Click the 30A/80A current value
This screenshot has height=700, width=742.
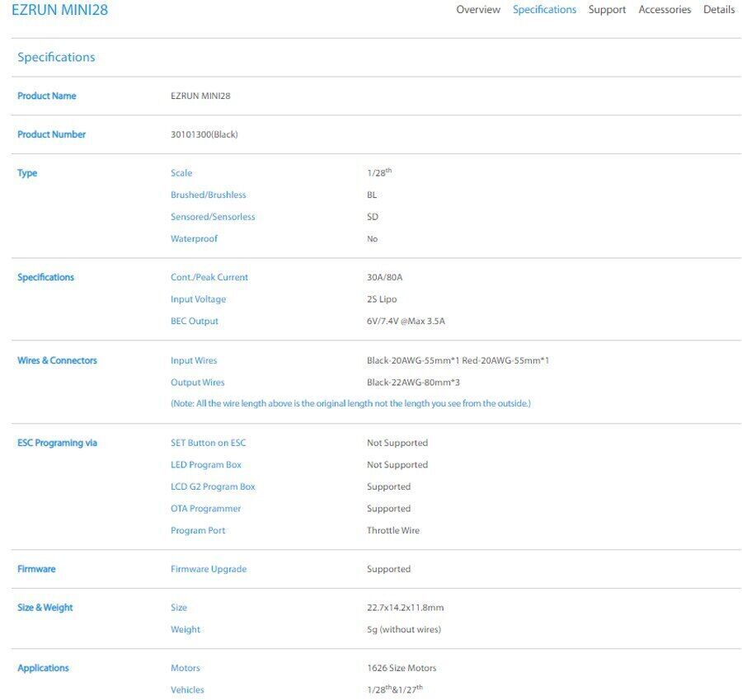[384, 278]
